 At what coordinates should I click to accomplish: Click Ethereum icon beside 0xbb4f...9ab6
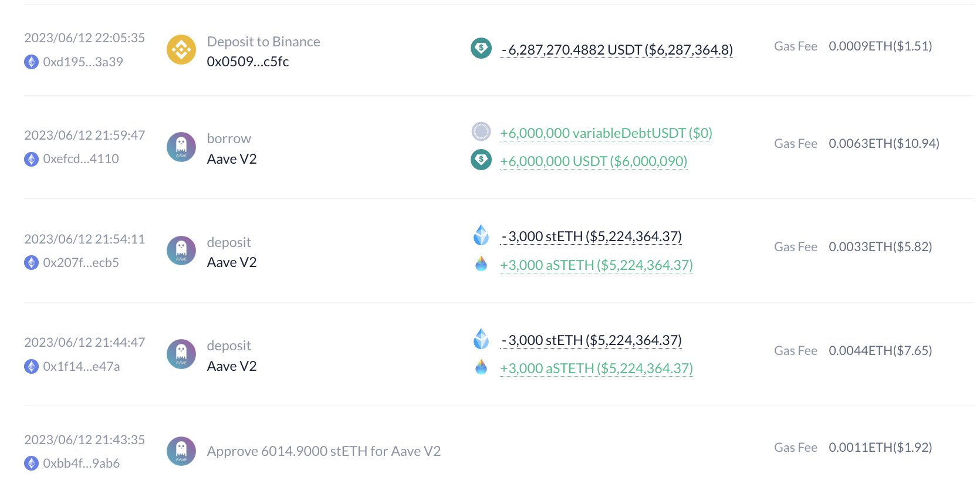click(x=31, y=464)
